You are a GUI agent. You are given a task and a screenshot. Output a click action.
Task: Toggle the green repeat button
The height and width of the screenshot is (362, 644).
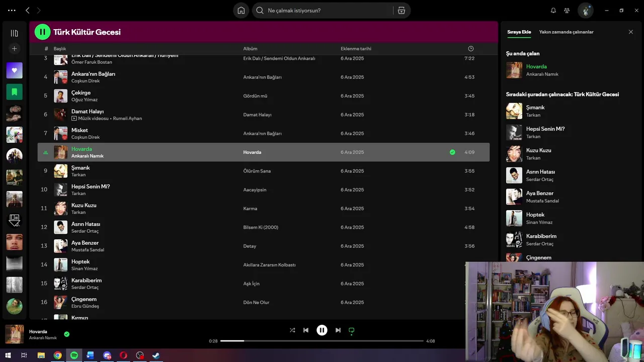(x=352, y=330)
